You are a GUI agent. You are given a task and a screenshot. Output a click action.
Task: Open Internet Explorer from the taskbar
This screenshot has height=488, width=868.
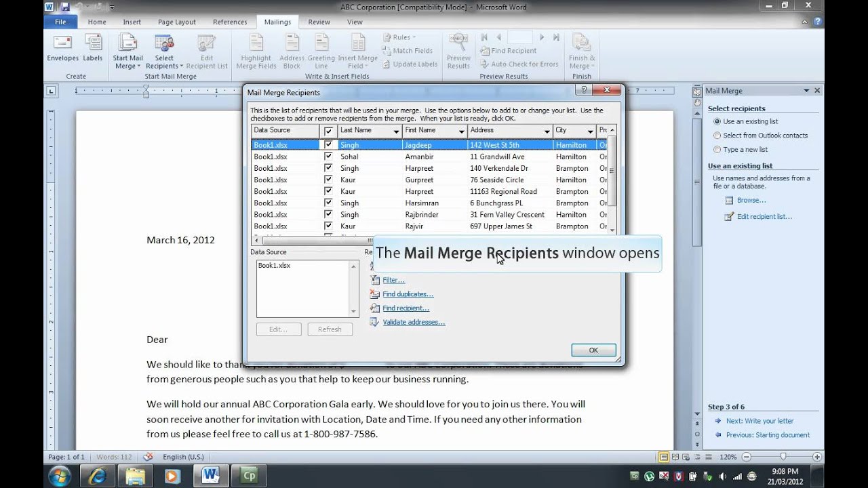pyautogui.click(x=96, y=475)
